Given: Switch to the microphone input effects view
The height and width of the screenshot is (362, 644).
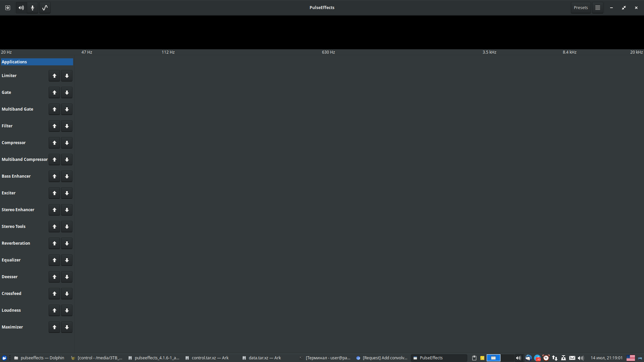Looking at the screenshot, I should (33, 8).
